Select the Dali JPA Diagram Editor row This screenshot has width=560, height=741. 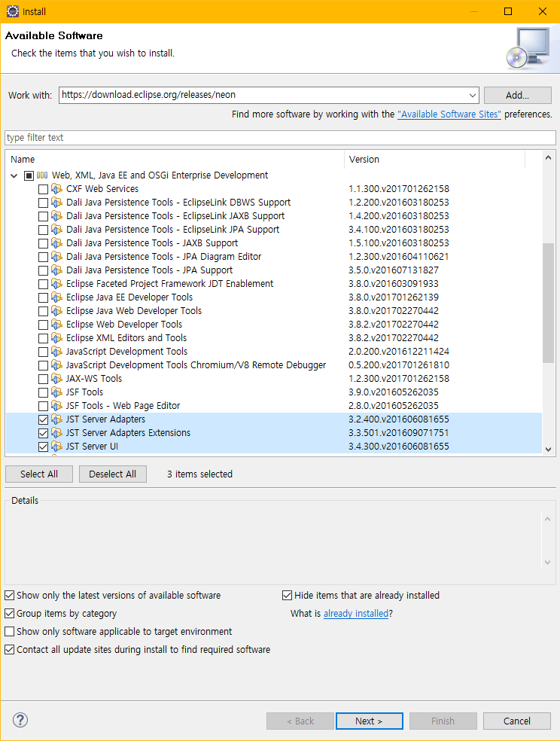(274, 257)
